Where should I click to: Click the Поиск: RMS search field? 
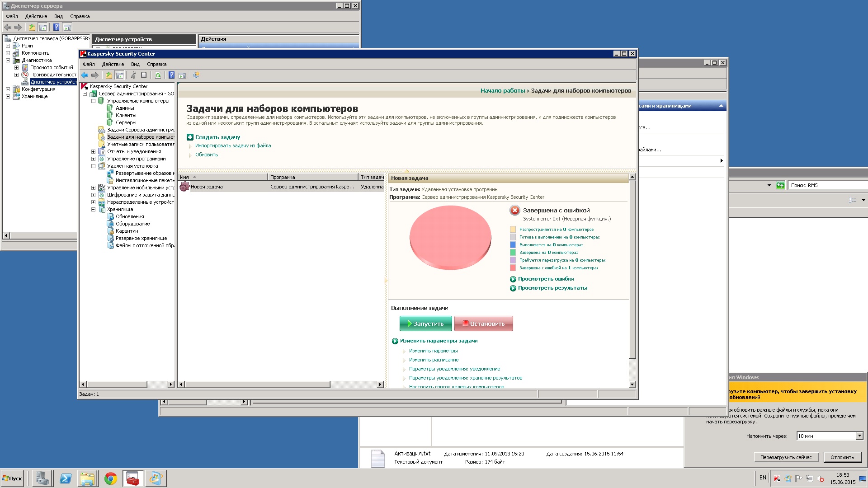827,185
